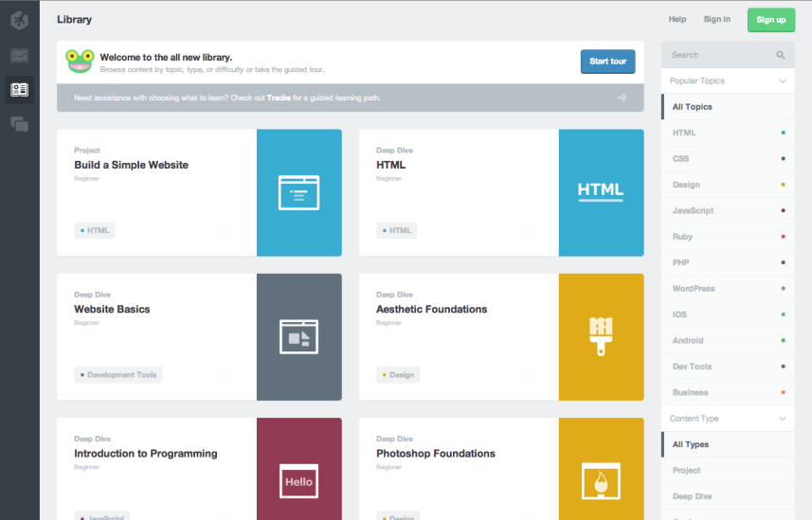Filter topics by JavaScript

pos(693,211)
